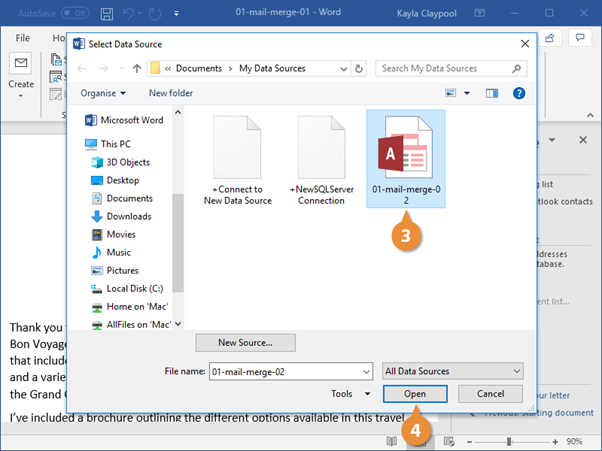The height and width of the screenshot is (451, 602).
Task: Click the zoom slider handle
Action: point(509,442)
